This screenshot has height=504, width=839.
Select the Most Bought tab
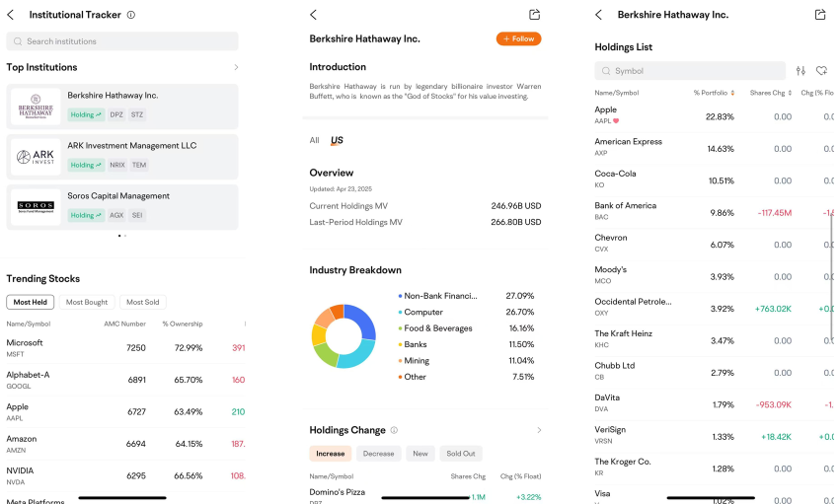87,302
